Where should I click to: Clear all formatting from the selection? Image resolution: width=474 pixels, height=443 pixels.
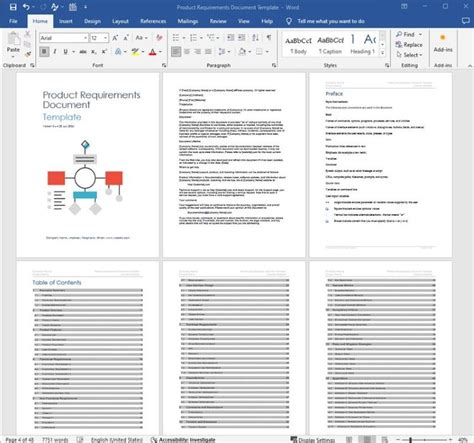point(159,38)
